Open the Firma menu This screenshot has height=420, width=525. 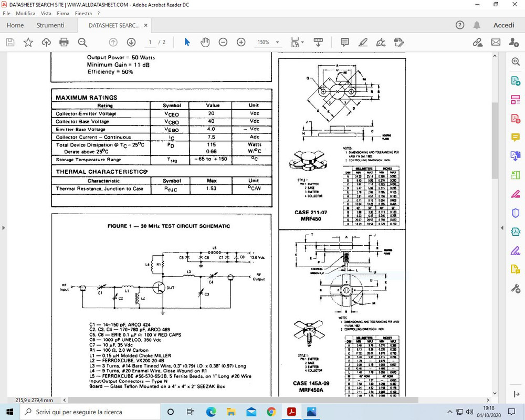[x=63, y=14]
